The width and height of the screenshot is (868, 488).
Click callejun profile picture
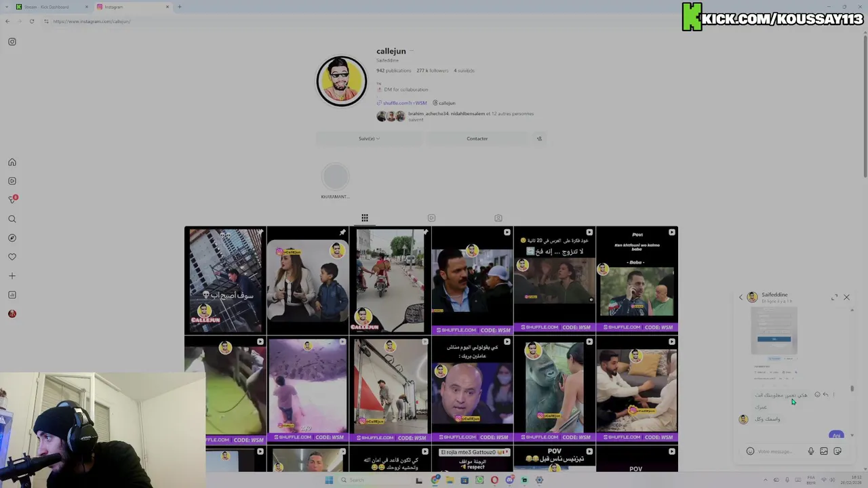[342, 81]
